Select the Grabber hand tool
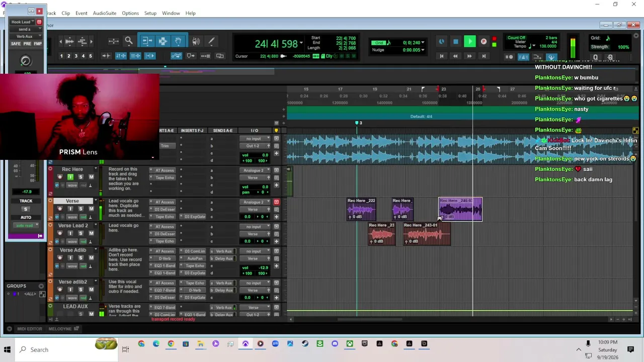Viewport: 644px width, 362px height. 178,41
